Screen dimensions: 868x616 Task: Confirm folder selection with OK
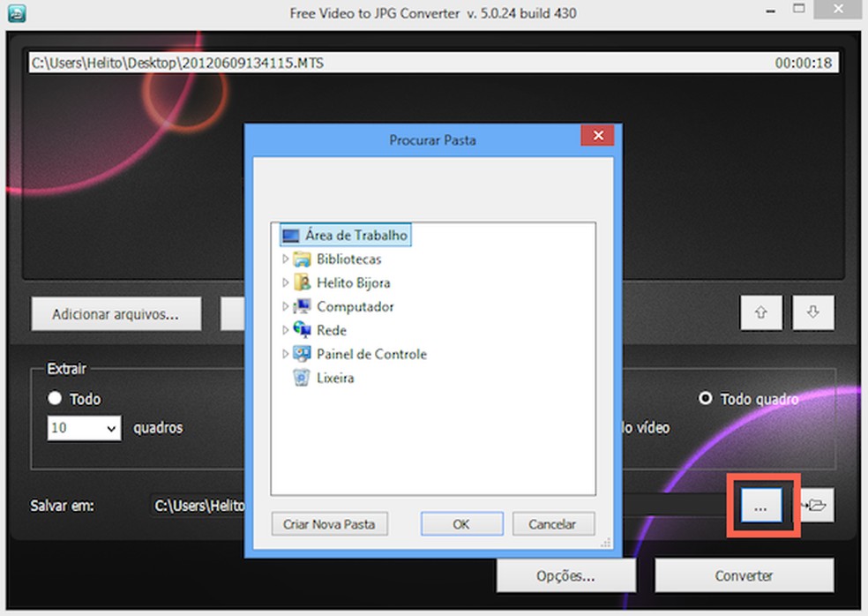click(461, 524)
